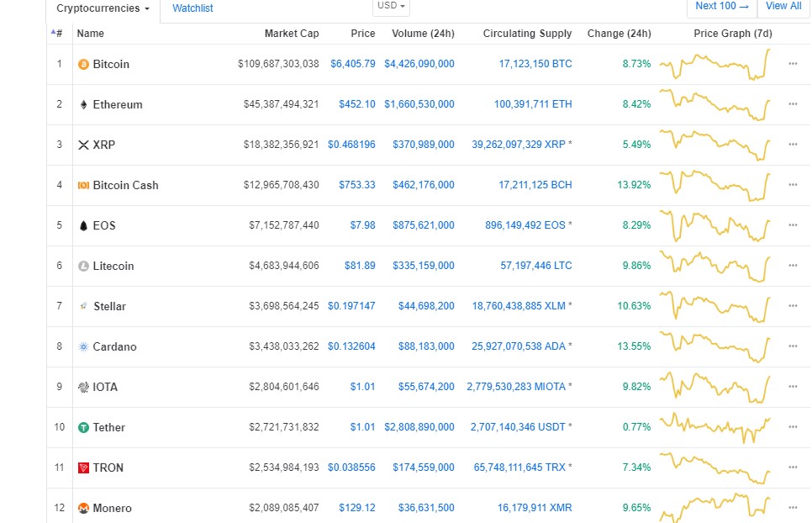The height and width of the screenshot is (523, 812).
Task: Click the Tether green logo icon
Action: point(83,428)
